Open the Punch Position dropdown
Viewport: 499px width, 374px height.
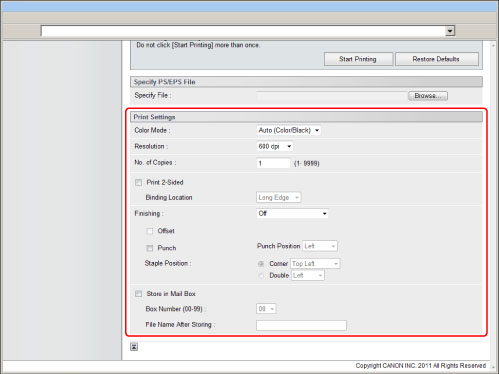click(320, 246)
